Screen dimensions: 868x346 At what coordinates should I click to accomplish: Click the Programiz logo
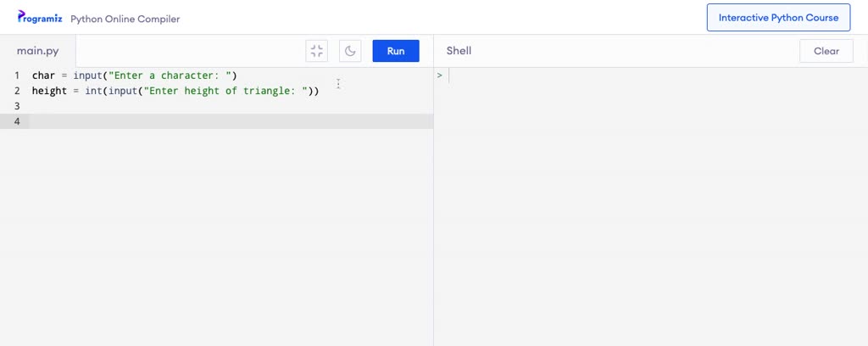pyautogui.click(x=39, y=18)
